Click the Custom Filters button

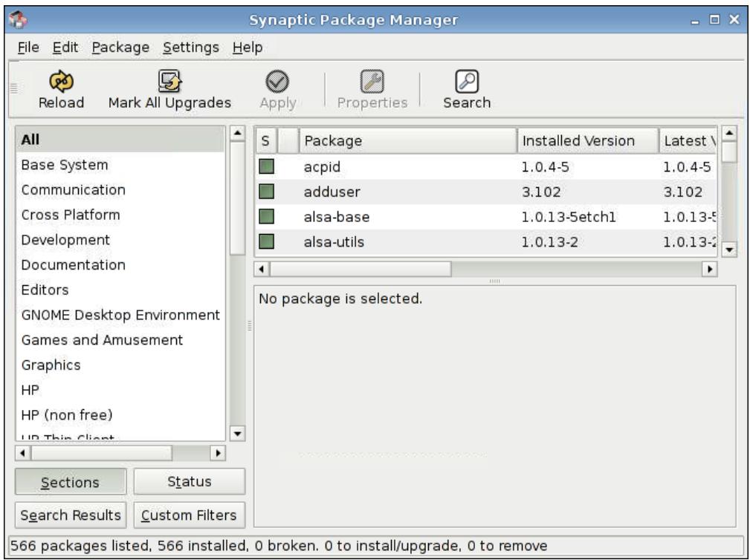[x=190, y=515]
